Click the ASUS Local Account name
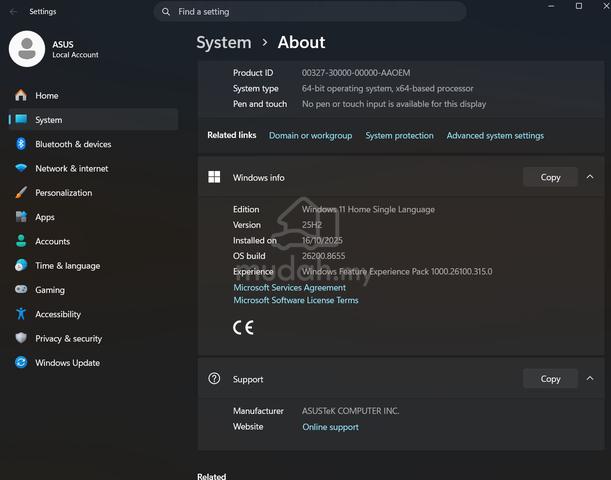The image size is (611, 480). point(75,49)
